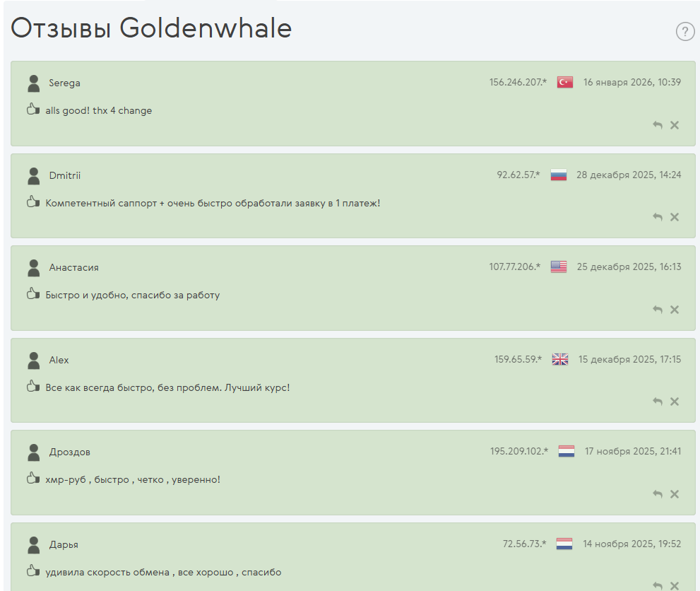Click the avatar icon beside Анастасия
Screen dimensions: 700x591
tap(32, 267)
